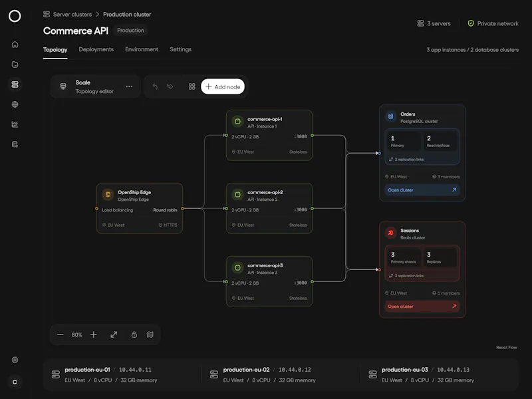Image resolution: width=532 pixels, height=399 pixels.
Task: Click the 80% zoom level value
Action: tap(76, 335)
